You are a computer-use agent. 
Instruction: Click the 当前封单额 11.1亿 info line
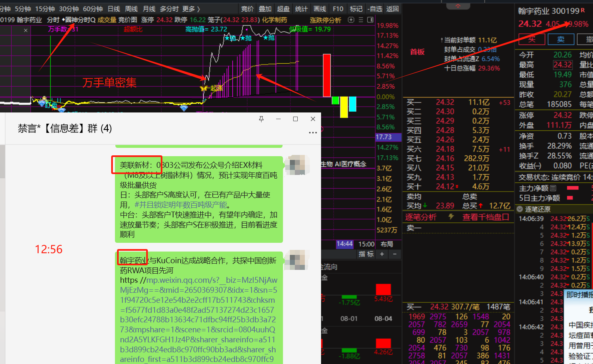point(469,40)
